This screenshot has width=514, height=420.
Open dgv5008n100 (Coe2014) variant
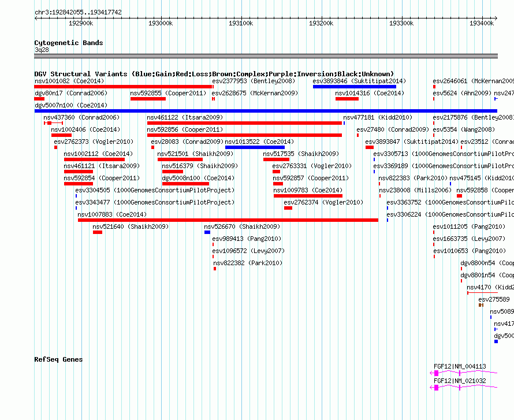click(198, 178)
